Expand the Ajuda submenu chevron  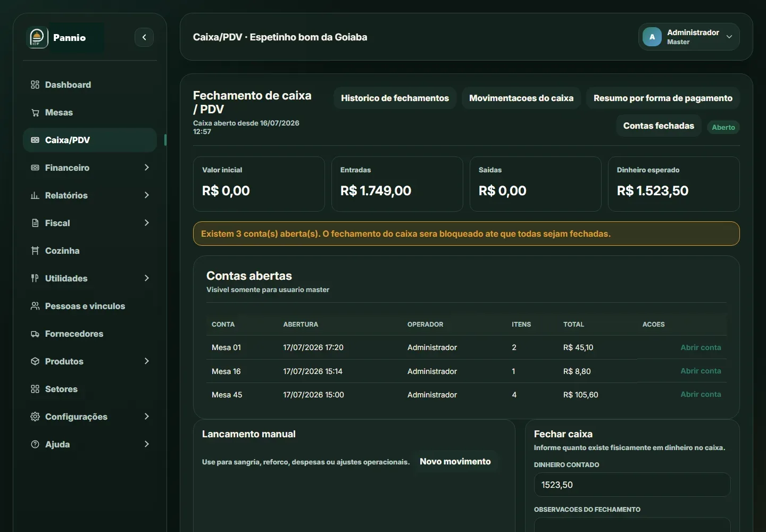point(147,444)
